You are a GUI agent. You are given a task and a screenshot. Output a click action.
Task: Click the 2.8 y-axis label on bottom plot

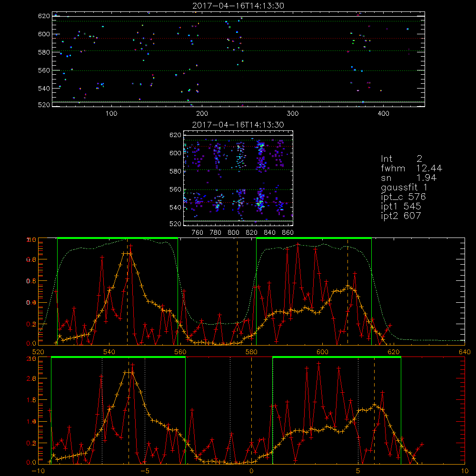point(31,378)
